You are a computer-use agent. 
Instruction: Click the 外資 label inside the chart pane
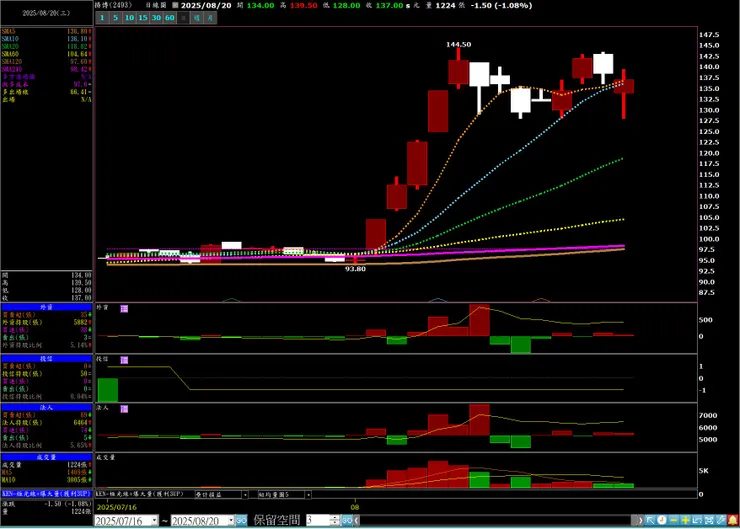tap(102, 308)
